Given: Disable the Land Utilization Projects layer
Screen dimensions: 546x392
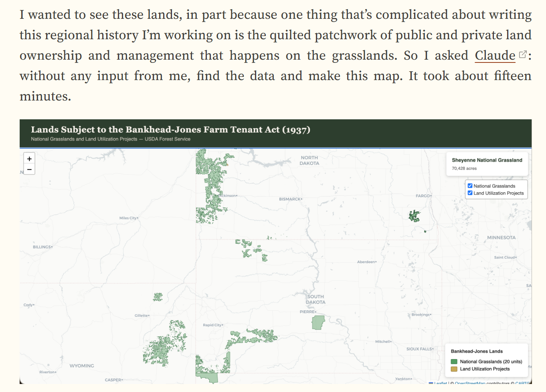Looking at the screenshot, I should (470, 193).
